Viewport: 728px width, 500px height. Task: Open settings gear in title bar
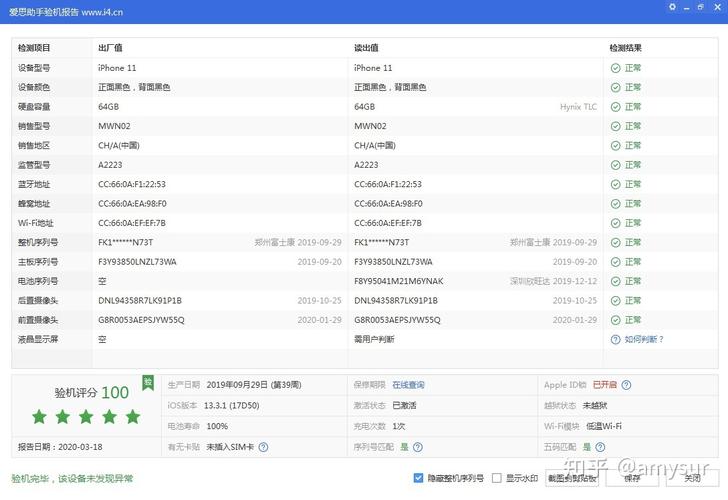672,7
